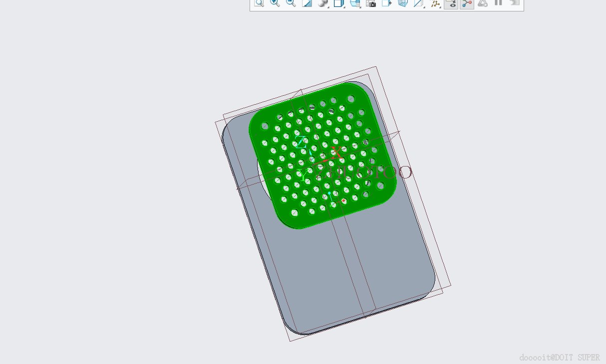Image resolution: width=606 pixels, height=364 pixels.
Task: Toggle the annotation display eye button
Action: [451, 3]
